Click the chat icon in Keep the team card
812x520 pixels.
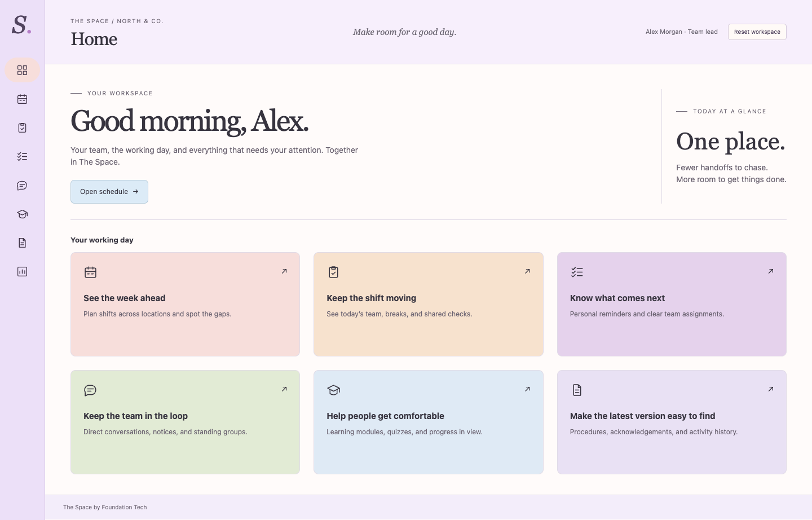90,390
